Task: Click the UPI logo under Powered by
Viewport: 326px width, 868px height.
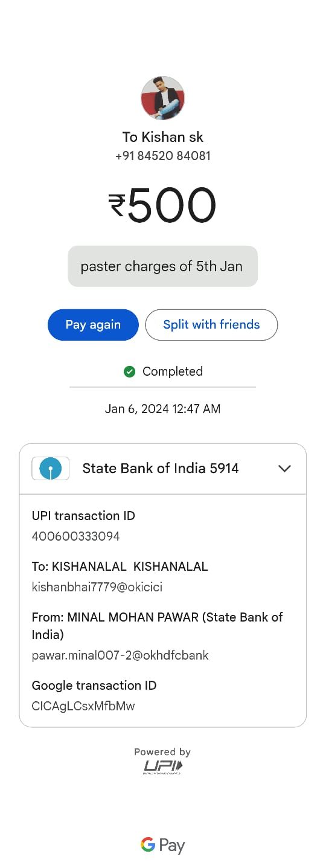Action: tap(162, 767)
